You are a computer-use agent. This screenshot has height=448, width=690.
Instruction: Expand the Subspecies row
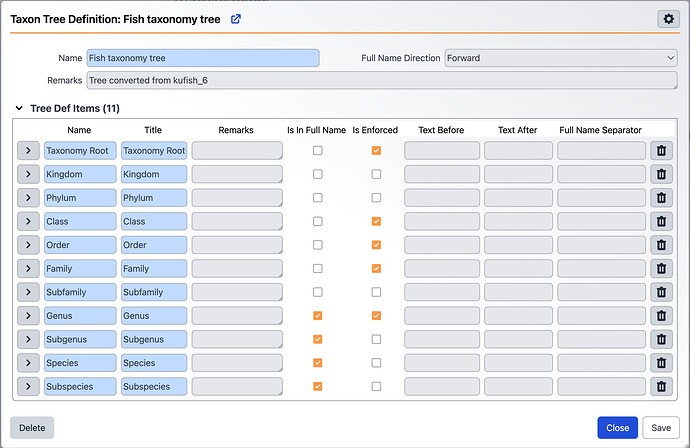tap(28, 386)
